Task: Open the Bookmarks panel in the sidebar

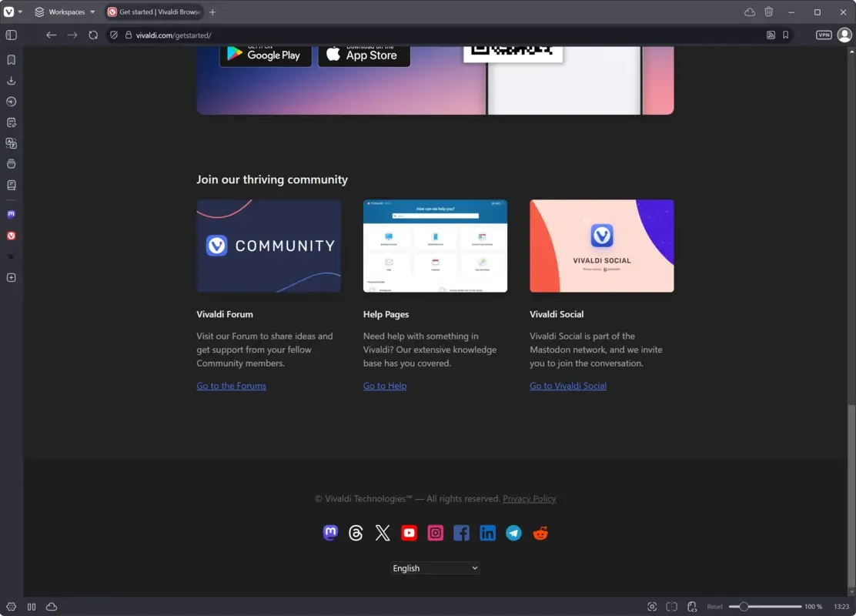Action: (x=11, y=59)
